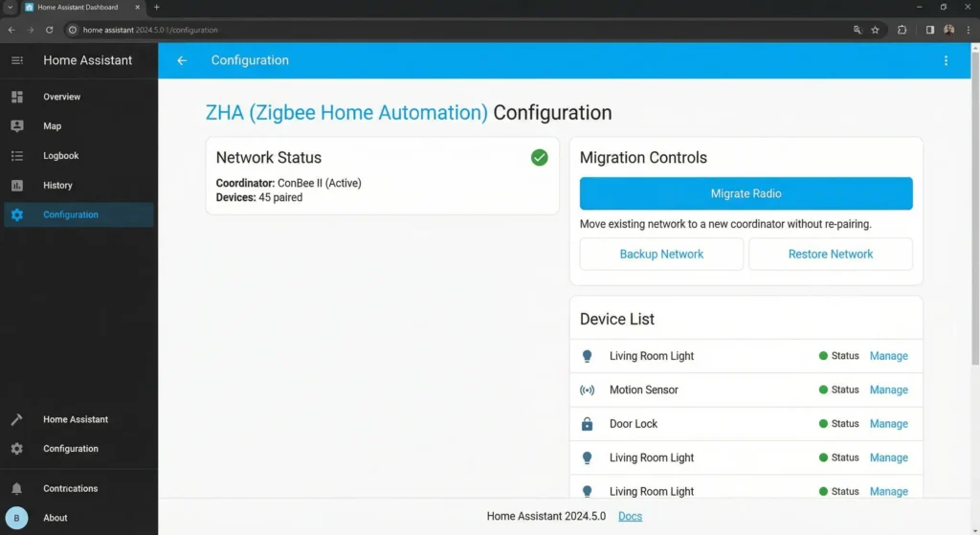Go back with the Configuration header arrow

[182, 60]
